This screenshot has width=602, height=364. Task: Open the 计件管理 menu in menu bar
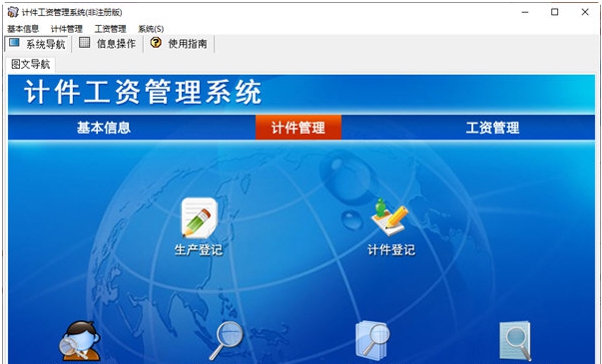coord(67,29)
